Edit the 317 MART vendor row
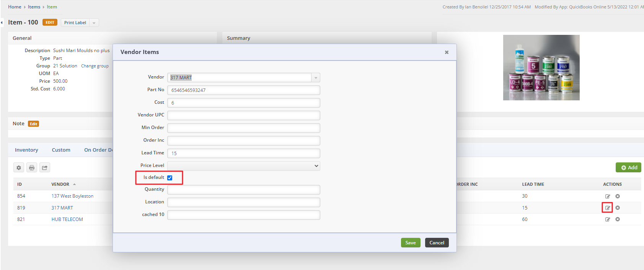Image resolution: width=644 pixels, height=270 pixels. coord(608,208)
